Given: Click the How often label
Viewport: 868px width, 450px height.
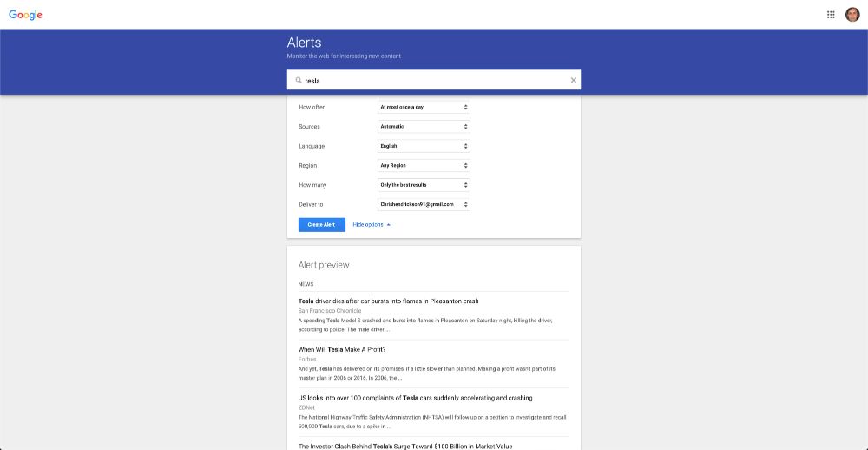Looking at the screenshot, I should pyautogui.click(x=312, y=107).
